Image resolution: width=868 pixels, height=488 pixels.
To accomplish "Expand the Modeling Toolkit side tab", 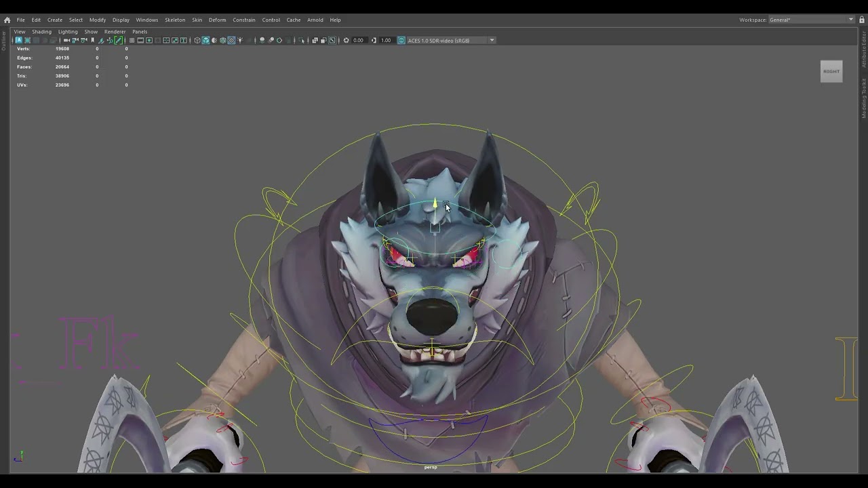I will tap(864, 98).
